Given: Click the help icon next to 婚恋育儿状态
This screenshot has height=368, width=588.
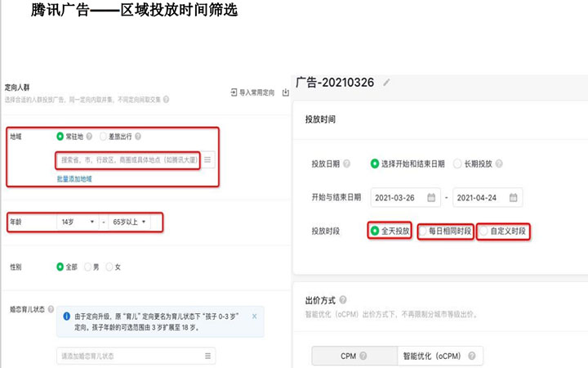Looking at the screenshot, I should point(51,311).
